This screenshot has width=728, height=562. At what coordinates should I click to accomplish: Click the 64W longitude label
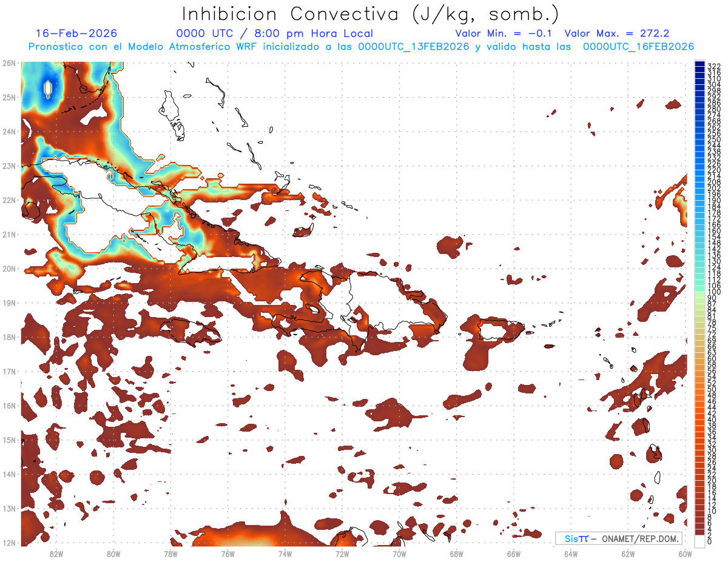tap(571, 554)
